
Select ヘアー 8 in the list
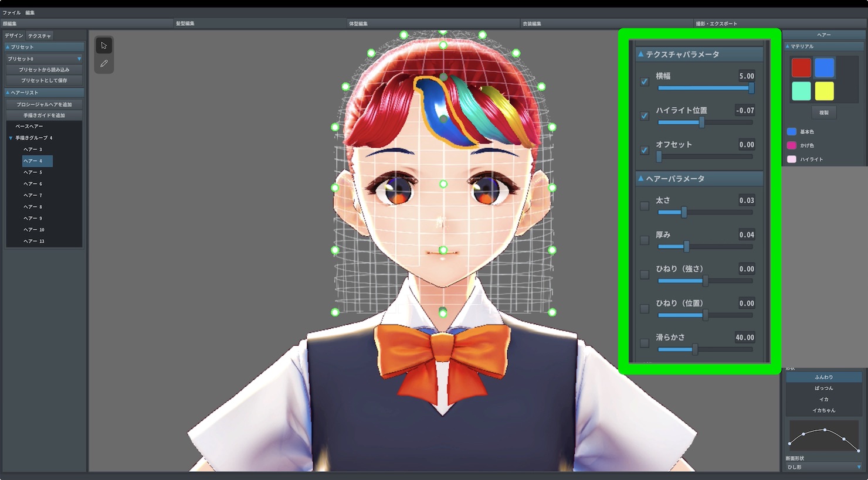(33, 207)
